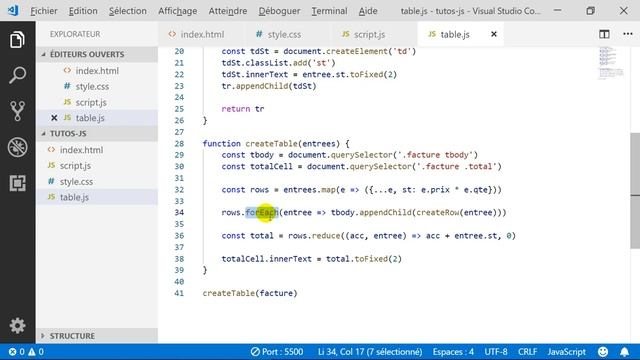640x360 pixels.
Task: Click the code minimap preview
Action: tap(611, 62)
